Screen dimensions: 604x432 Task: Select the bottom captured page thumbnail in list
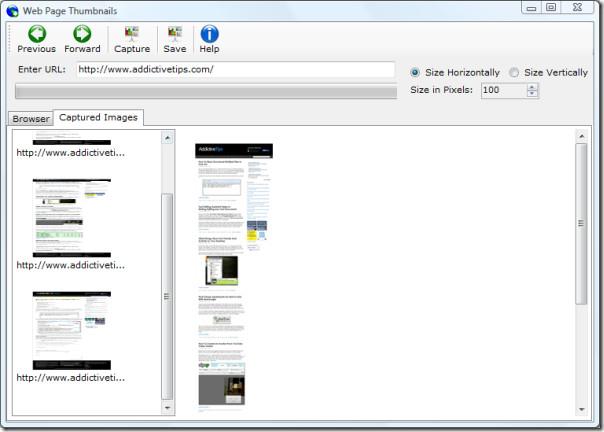(x=72, y=331)
